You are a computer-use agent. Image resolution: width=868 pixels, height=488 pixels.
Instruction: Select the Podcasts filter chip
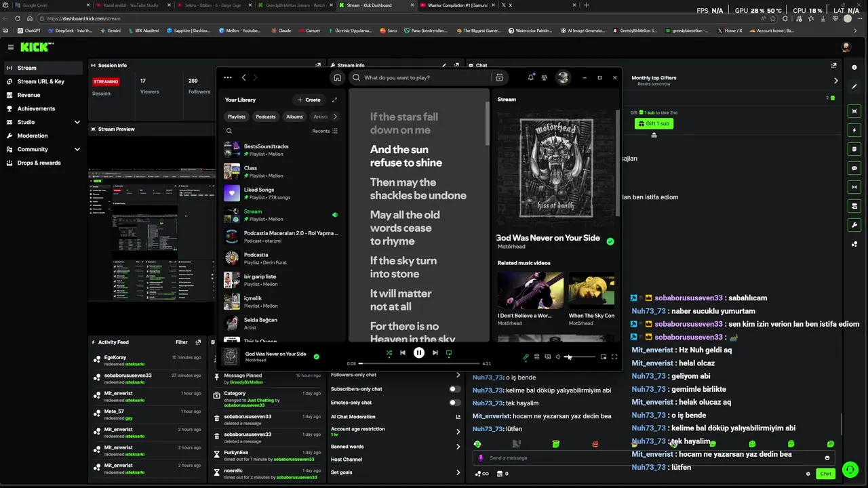click(266, 117)
